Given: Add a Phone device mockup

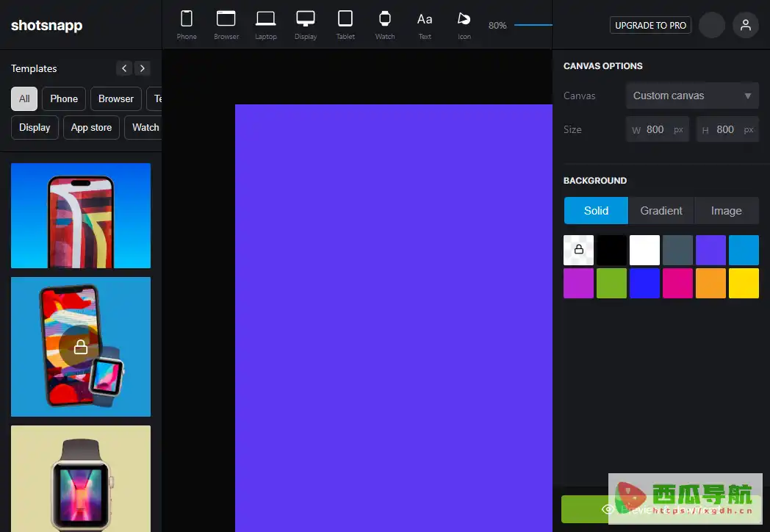Looking at the screenshot, I should [187, 25].
